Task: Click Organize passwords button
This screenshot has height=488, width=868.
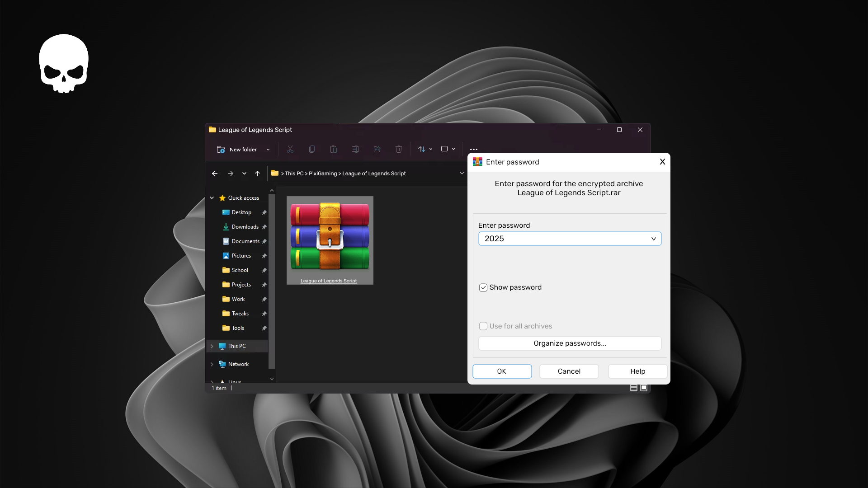Action: coord(570,343)
